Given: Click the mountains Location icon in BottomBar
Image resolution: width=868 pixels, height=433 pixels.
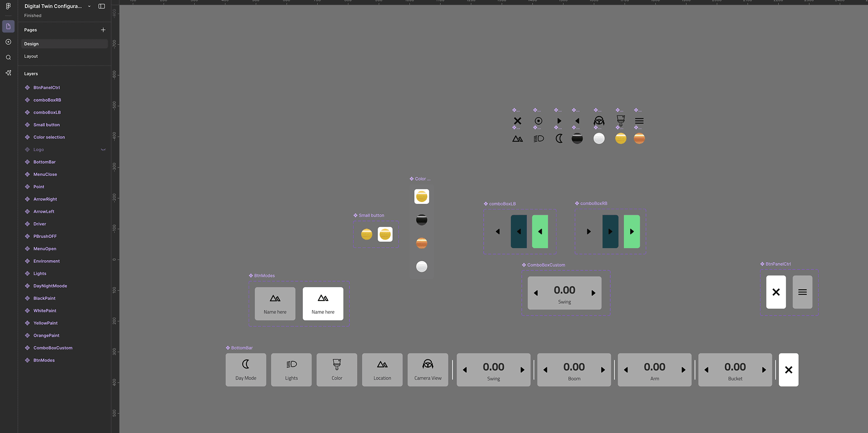Looking at the screenshot, I should [382, 370].
